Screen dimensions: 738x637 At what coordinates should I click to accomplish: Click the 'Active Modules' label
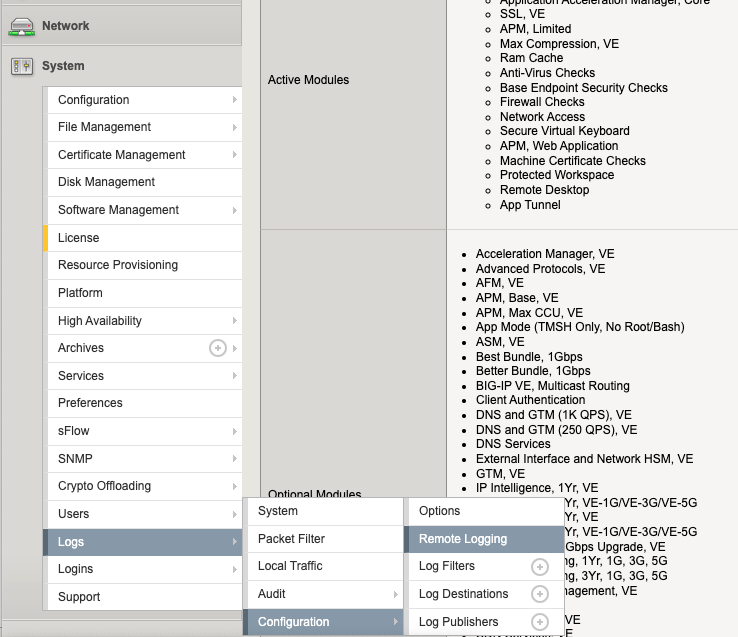point(308,80)
